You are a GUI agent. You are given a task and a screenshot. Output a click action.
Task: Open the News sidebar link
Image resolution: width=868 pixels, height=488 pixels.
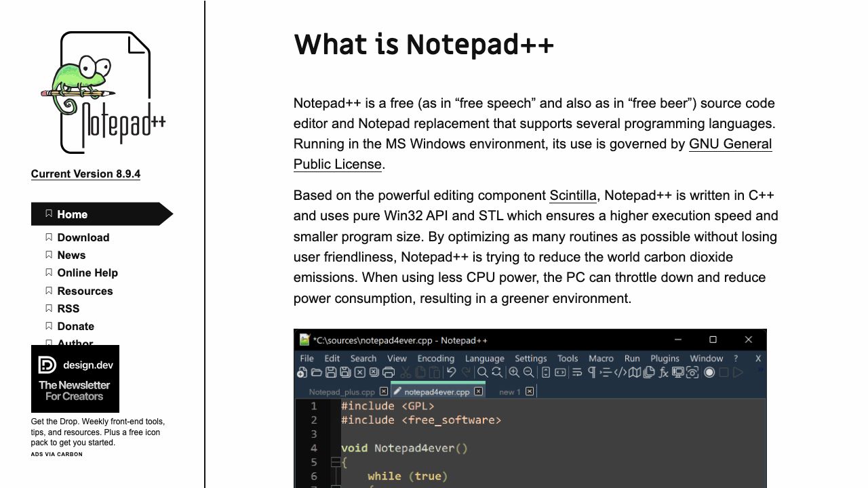(71, 255)
